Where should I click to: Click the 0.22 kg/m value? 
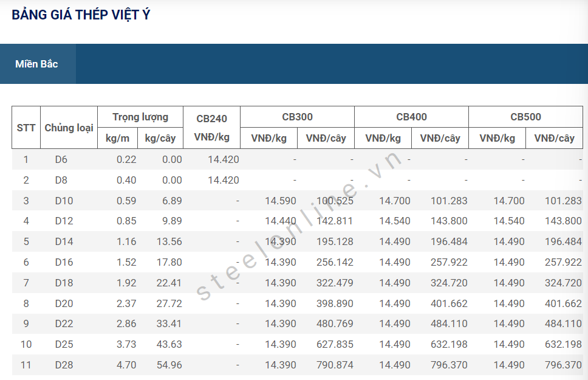[126, 159]
